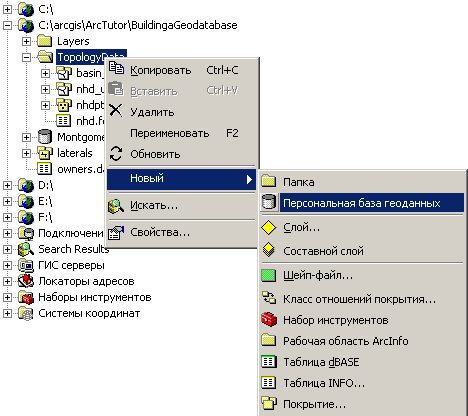The image size is (468, 416).
Task: Click the Локаторы адресов icon
Action: [26, 281]
